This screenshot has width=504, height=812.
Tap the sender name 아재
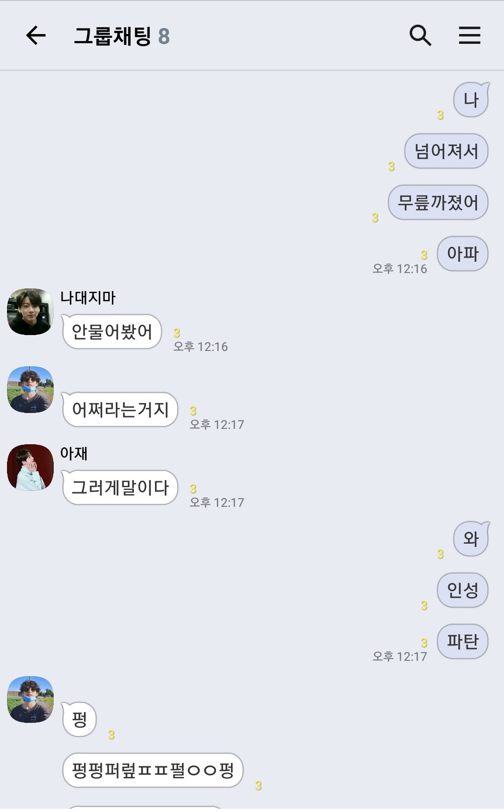click(x=74, y=453)
